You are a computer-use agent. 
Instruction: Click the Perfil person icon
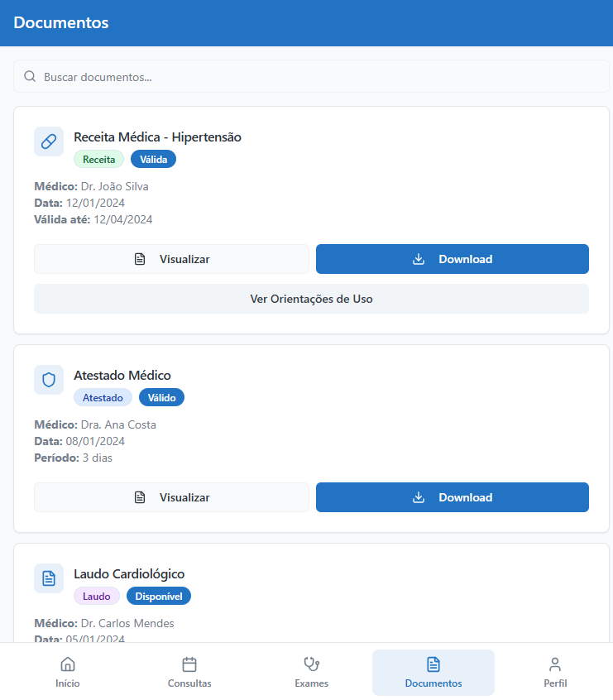(x=555, y=664)
